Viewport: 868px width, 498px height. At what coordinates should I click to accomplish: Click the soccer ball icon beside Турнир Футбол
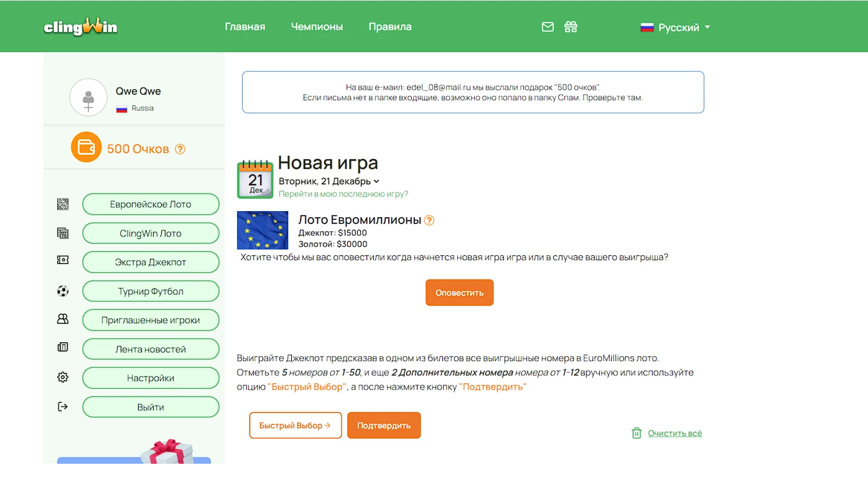[63, 291]
